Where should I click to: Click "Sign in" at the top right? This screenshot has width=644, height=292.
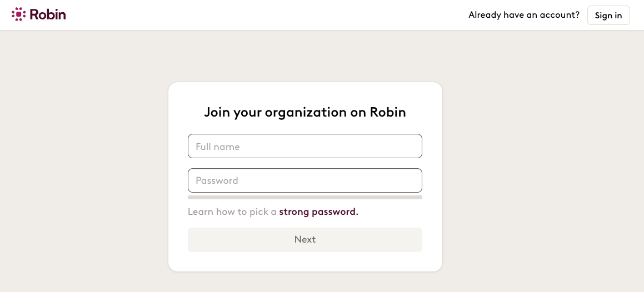pyautogui.click(x=608, y=15)
